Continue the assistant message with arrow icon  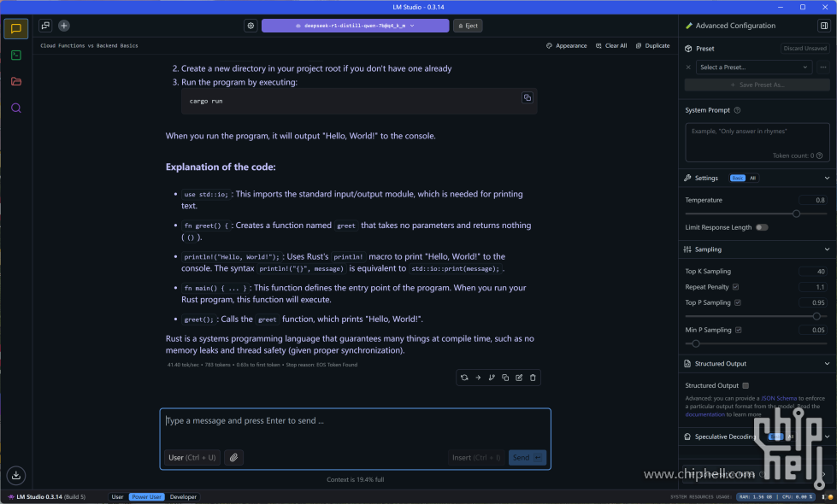(x=478, y=378)
